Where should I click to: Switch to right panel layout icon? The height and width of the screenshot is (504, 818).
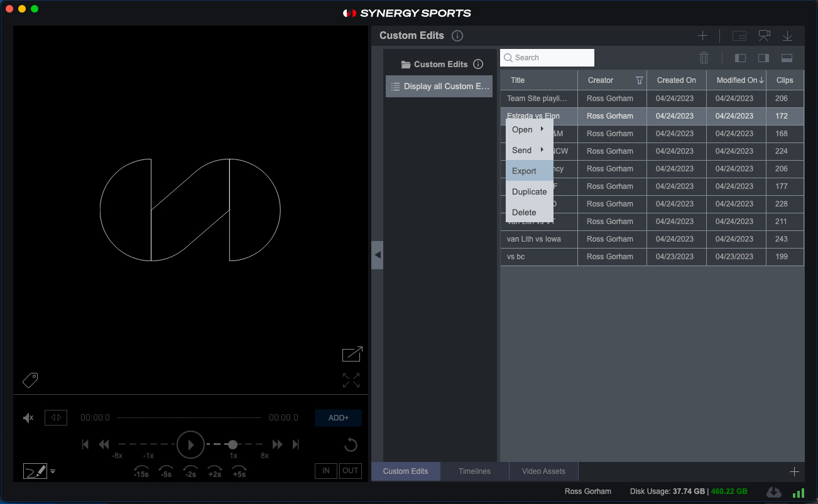click(763, 58)
